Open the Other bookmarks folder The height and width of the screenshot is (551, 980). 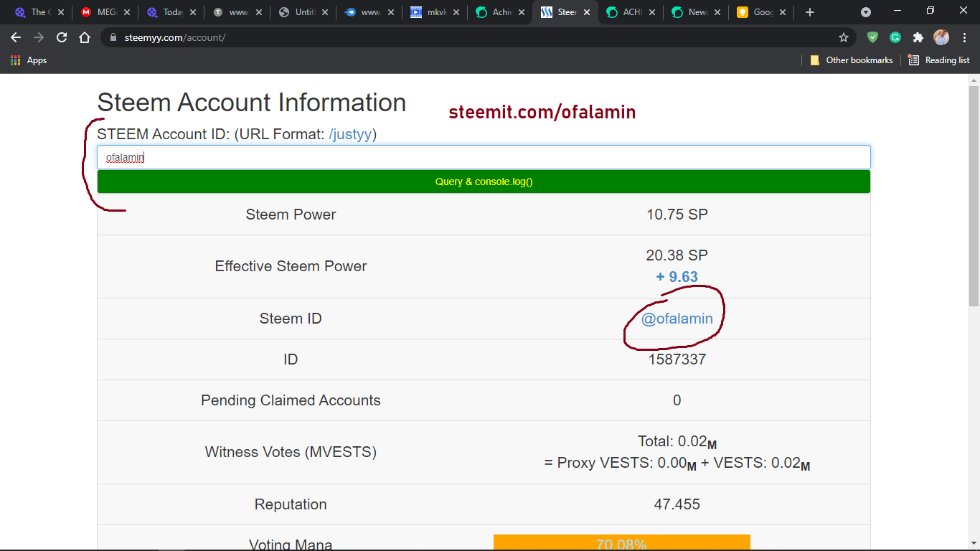(x=852, y=60)
